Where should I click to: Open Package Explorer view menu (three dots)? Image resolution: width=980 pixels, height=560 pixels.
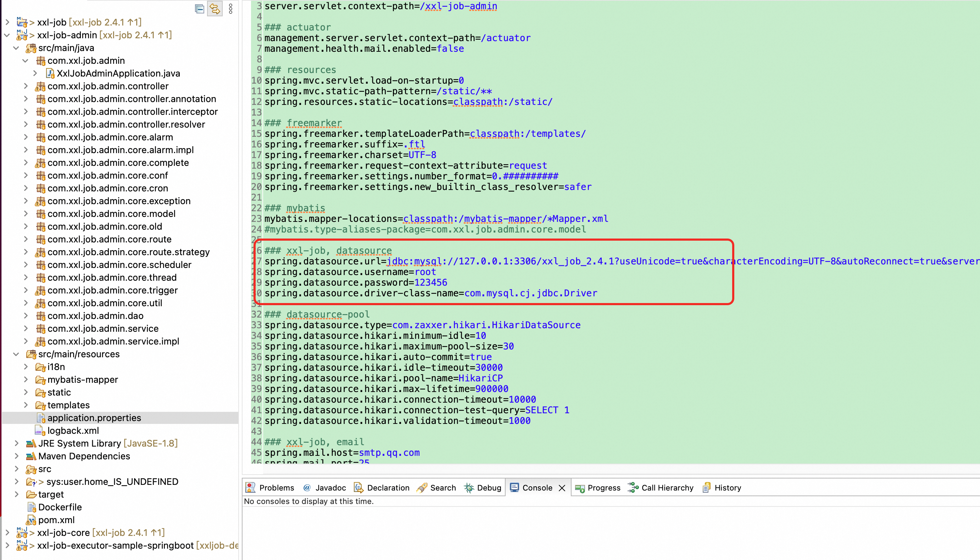tap(230, 9)
